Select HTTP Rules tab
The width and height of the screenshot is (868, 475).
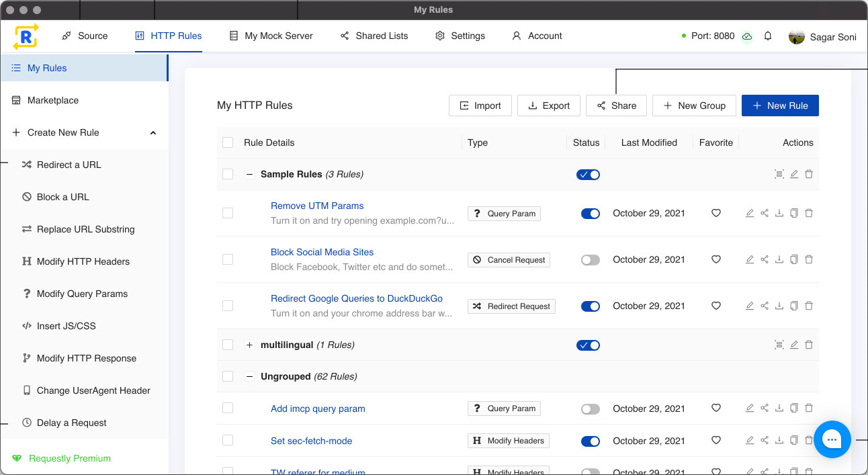169,36
